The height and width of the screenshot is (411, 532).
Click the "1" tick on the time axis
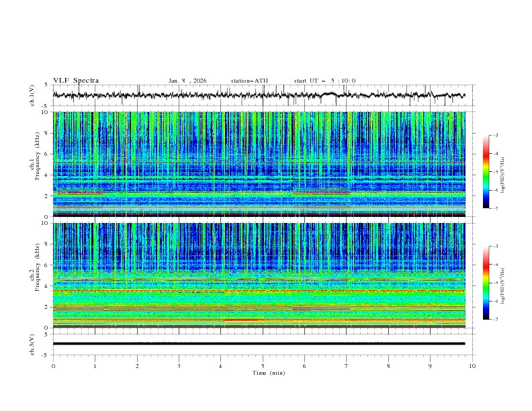95,366
